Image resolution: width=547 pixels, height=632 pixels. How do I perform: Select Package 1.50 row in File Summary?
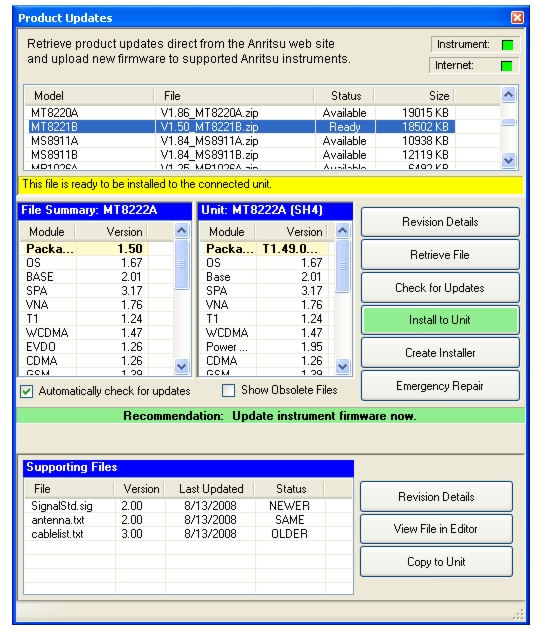point(85,249)
